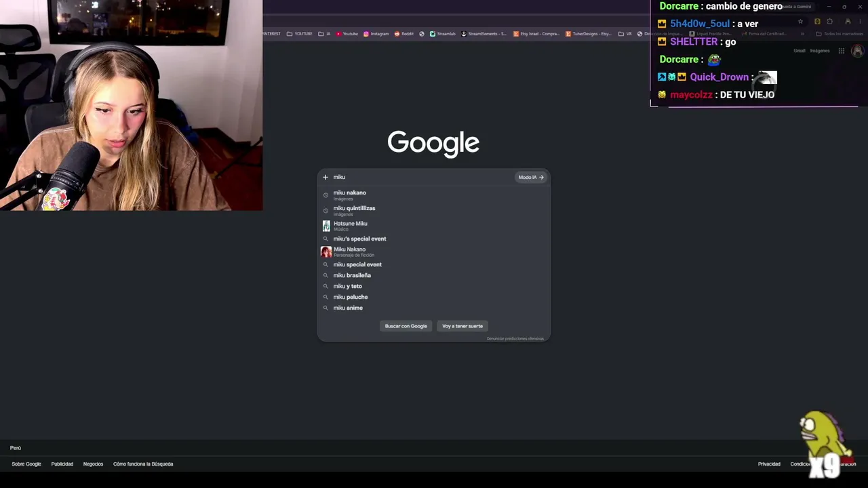Pick the 'miku special event' suggestion
Screen dimensions: 868x488
tap(434, 264)
